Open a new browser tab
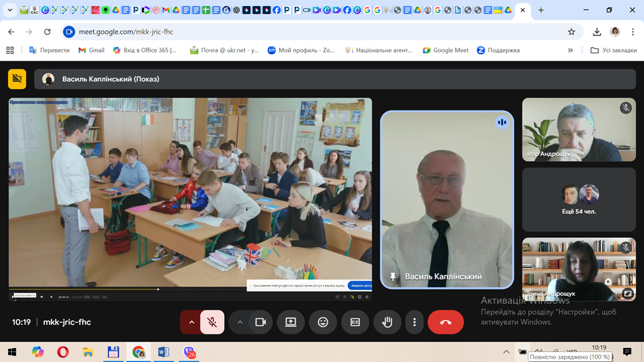Viewport: 644px width, 362px height. pyautogui.click(x=541, y=11)
